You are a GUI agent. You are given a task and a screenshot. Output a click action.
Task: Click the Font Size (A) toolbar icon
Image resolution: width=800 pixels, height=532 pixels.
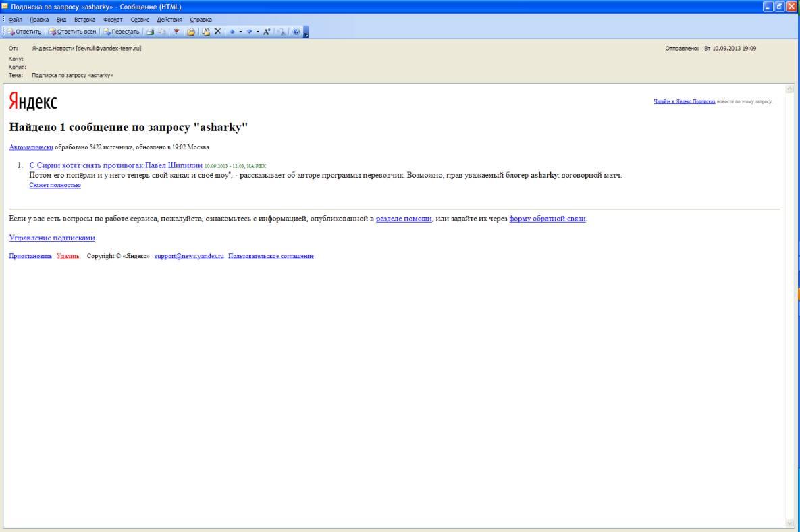266,32
